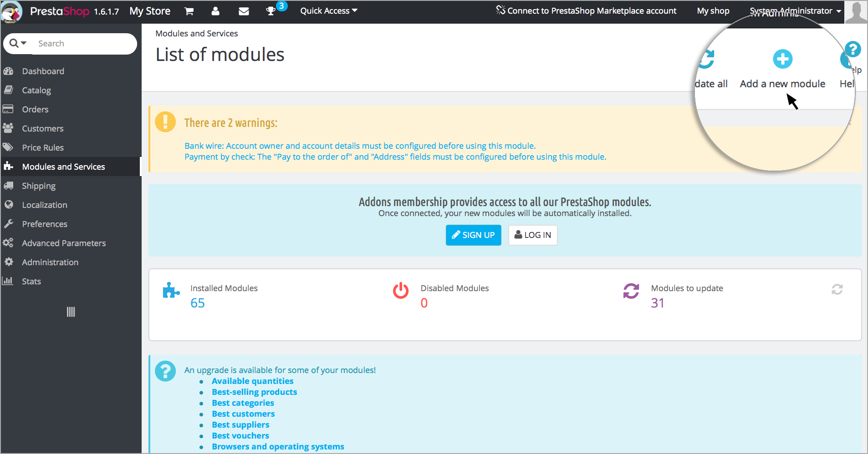Click the Modules and Services breadcrumb
Screen dimensions: 868x454
coord(197,34)
